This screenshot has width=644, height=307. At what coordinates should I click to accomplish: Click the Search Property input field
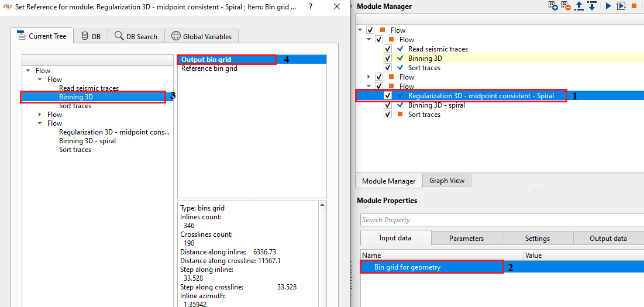pos(502,220)
